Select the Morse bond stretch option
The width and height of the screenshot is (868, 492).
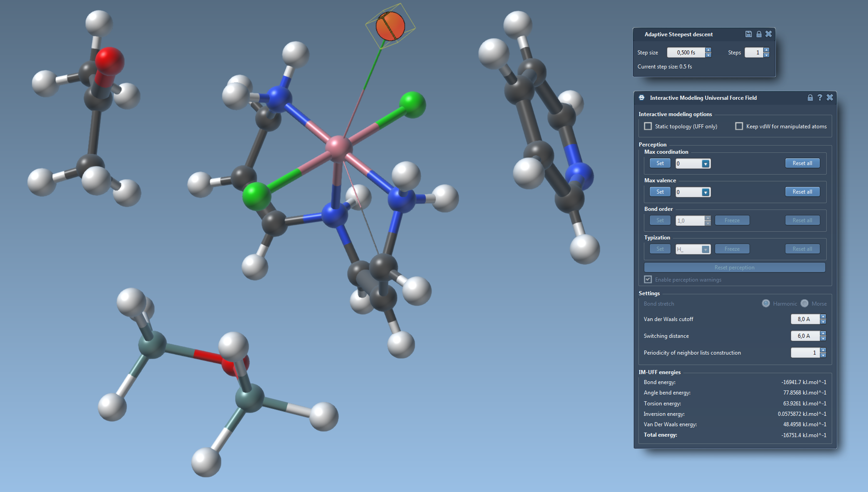point(804,303)
